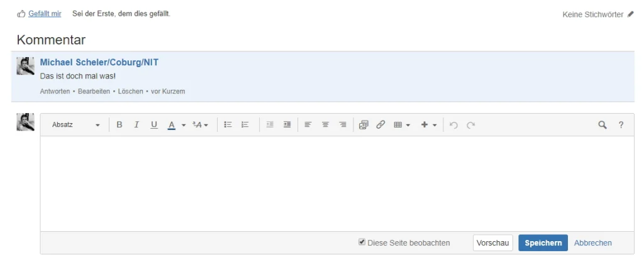This screenshot has height=265, width=644.
Task: Click the outdent icon
Action: (x=270, y=125)
